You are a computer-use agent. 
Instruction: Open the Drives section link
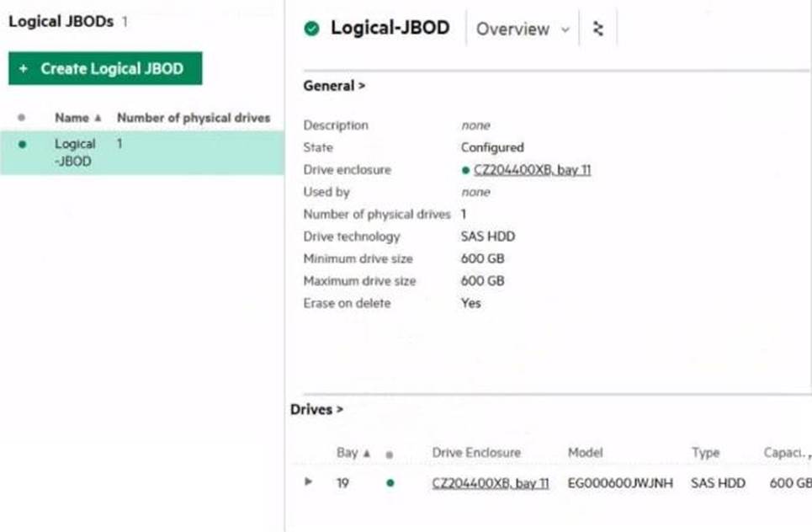click(316, 410)
